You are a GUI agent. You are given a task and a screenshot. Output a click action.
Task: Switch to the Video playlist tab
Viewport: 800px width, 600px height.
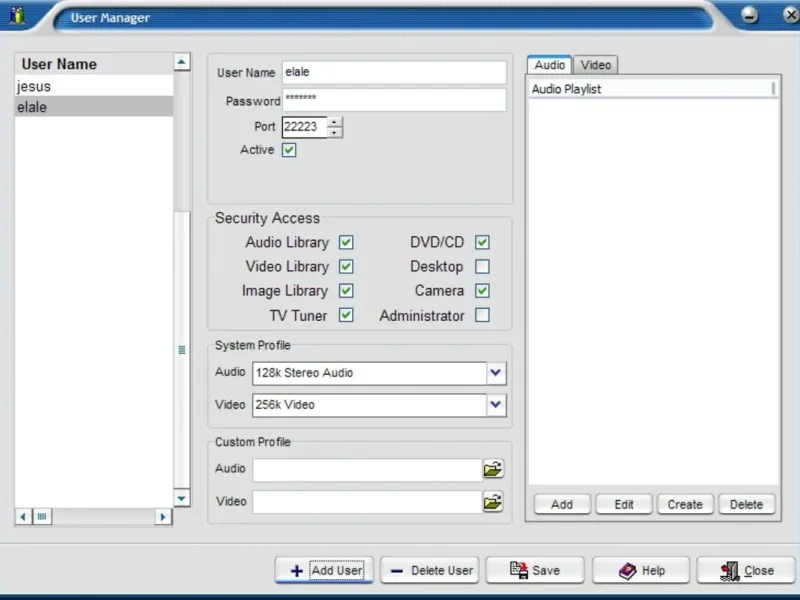(x=595, y=65)
